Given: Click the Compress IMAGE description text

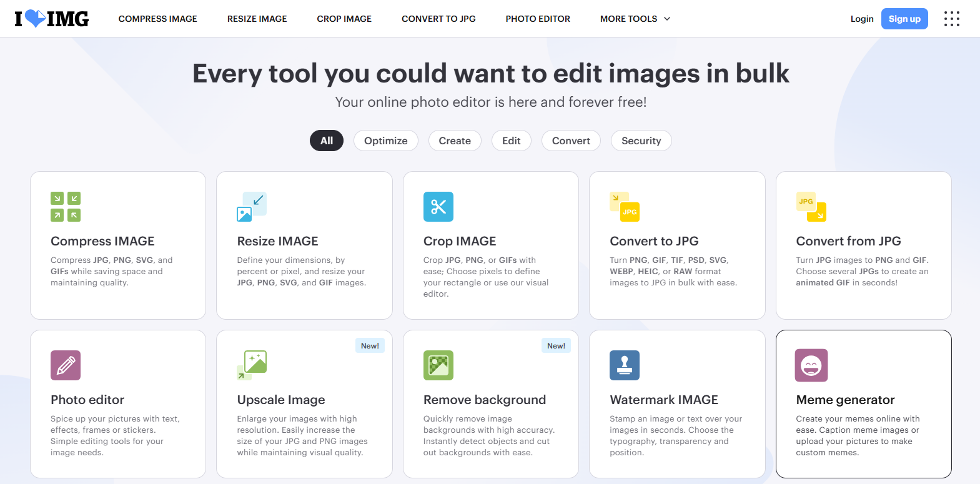Looking at the screenshot, I should point(112,271).
